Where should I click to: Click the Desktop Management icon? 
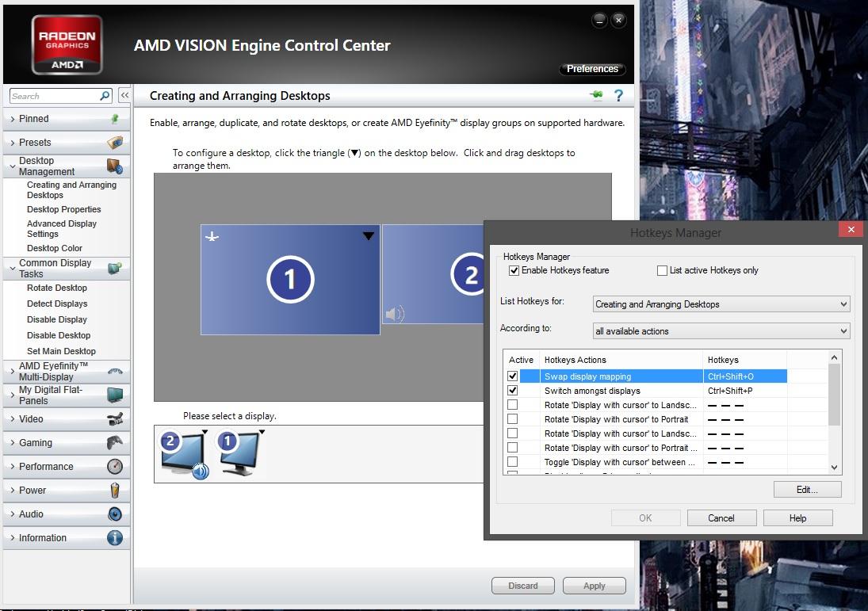(x=115, y=166)
